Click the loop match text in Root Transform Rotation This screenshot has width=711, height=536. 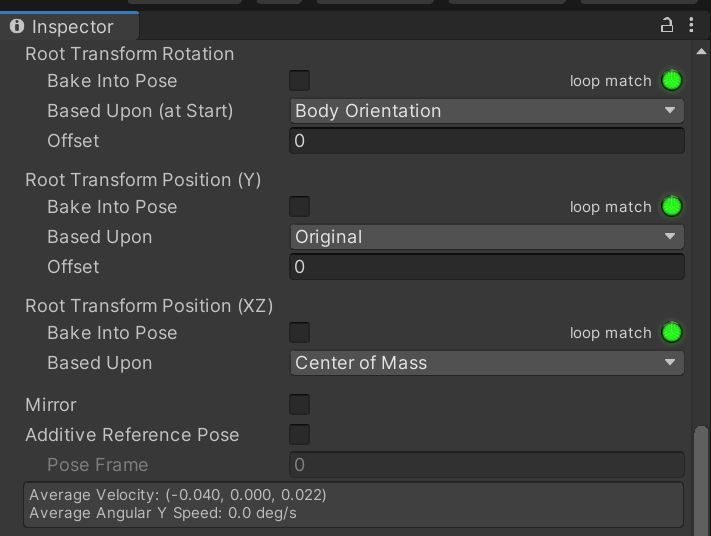[x=610, y=81]
